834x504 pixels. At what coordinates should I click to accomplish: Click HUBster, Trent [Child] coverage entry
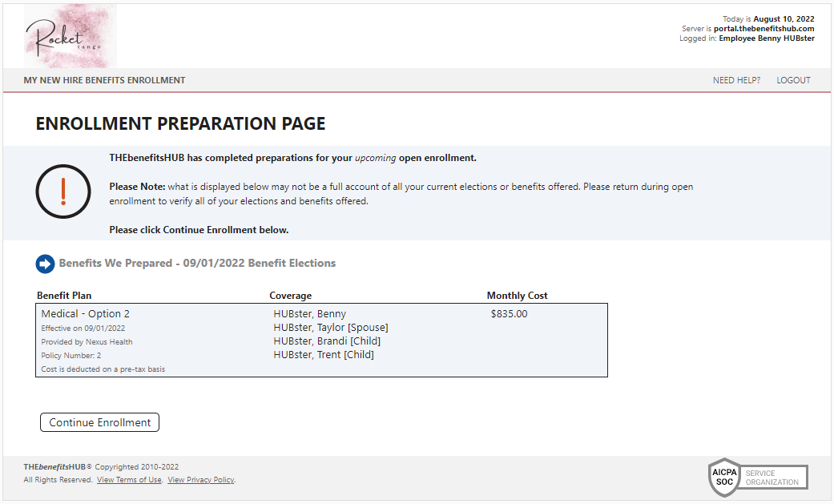tap(324, 355)
